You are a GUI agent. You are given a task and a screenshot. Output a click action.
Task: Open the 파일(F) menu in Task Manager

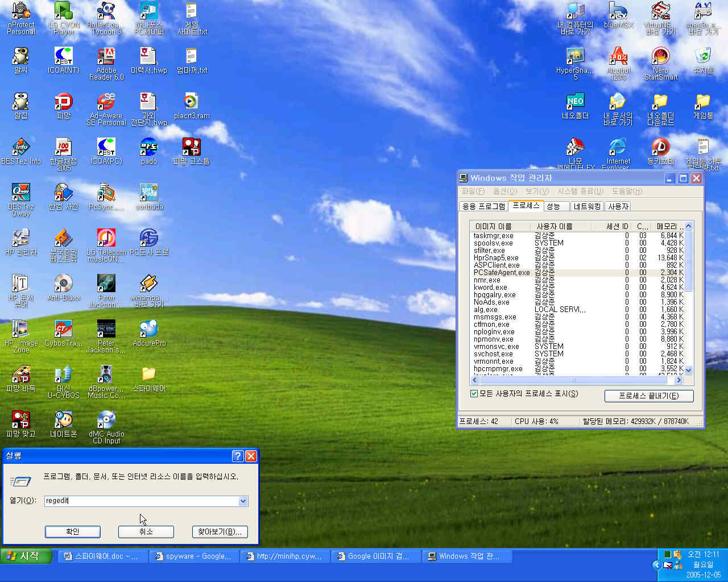pyautogui.click(x=473, y=192)
